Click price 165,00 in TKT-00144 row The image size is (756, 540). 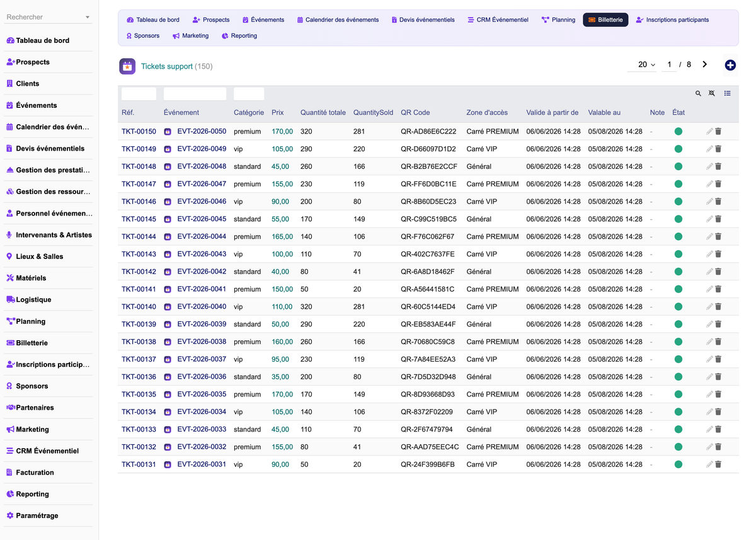click(x=282, y=237)
